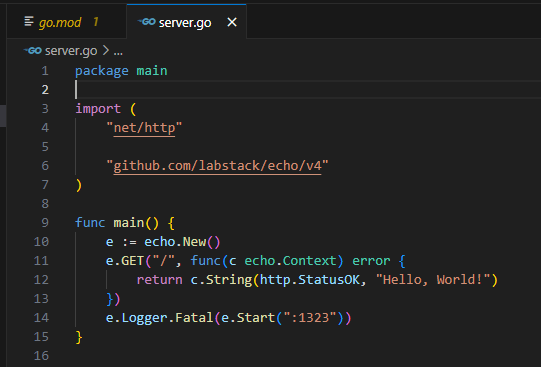Click line number 9 in gutter
This screenshot has width=541, height=367.
click(x=45, y=222)
